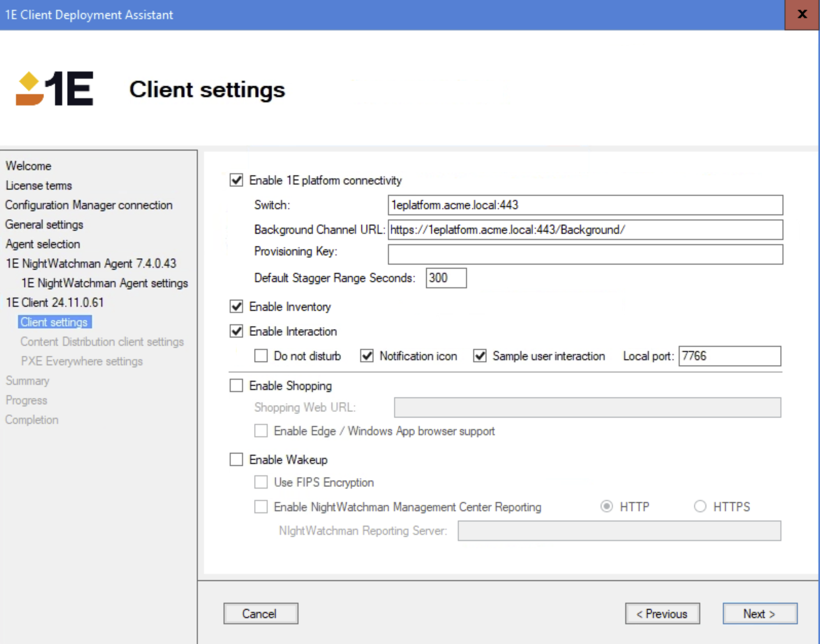Open PXE Everywhere settings step

[x=82, y=361]
